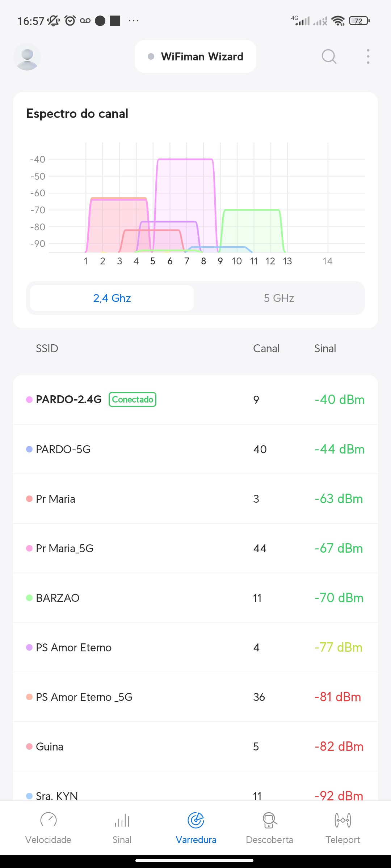Image resolution: width=391 pixels, height=868 pixels.
Task: Open the WiFiman Wizard selector
Action: 195,57
